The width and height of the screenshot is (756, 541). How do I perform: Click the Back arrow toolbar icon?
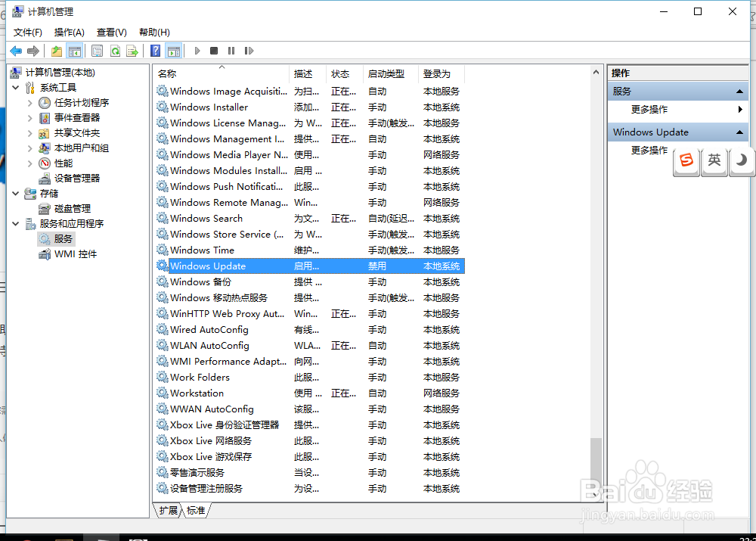[16, 51]
